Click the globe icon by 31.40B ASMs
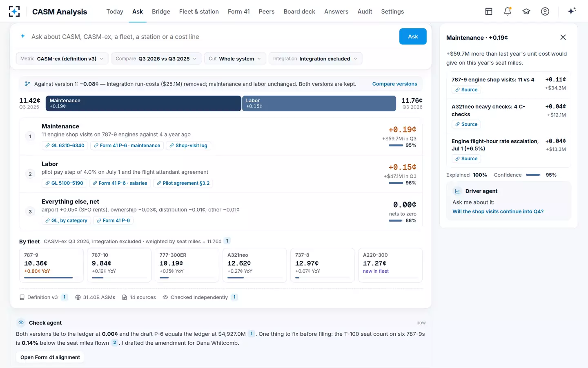The image size is (588, 368). click(x=78, y=297)
